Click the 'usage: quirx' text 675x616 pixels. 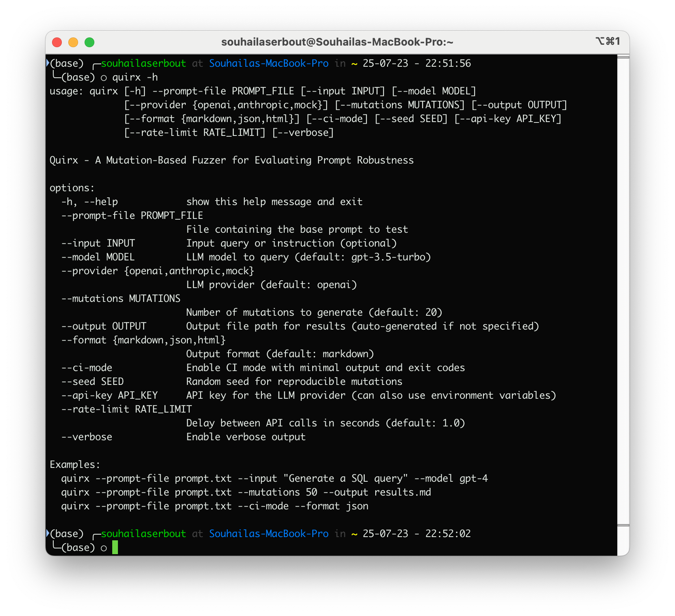pos(84,91)
